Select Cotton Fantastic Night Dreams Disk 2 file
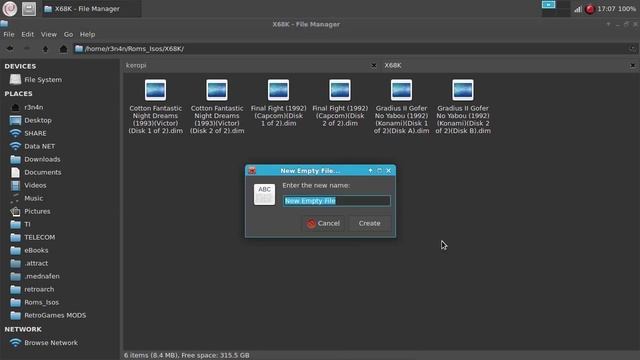Viewport: 640px width, 360px height. pyautogui.click(x=217, y=107)
